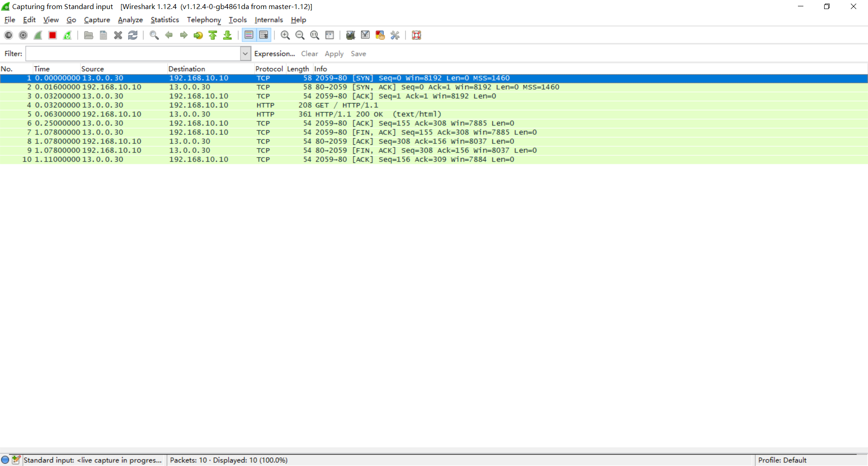This screenshot has width=868, height=466.
Task: Select the HTTP GET / HTTP/1.1 packet
Action: pyautogui.click(x=434, y=105)
